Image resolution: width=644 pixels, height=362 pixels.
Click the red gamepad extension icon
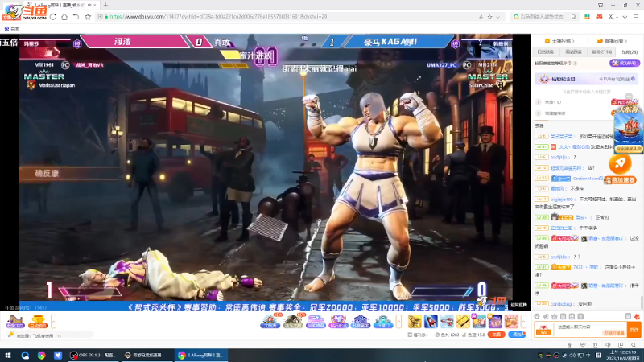point(599,17)
